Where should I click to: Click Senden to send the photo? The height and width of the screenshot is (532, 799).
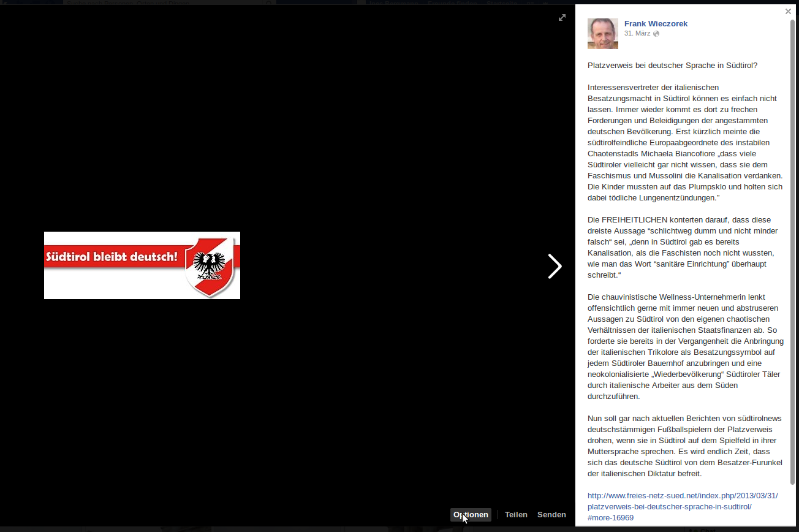point(551,515)
